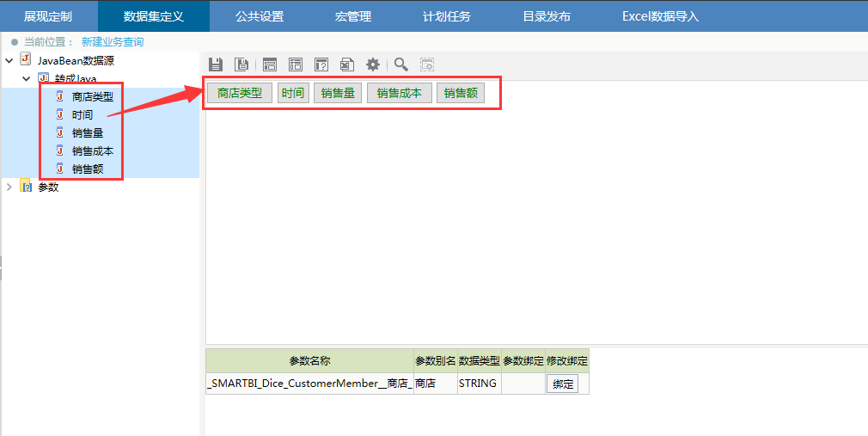Click the 参数 folder icon
868x436 pixels.
click(x=26, y=186)
